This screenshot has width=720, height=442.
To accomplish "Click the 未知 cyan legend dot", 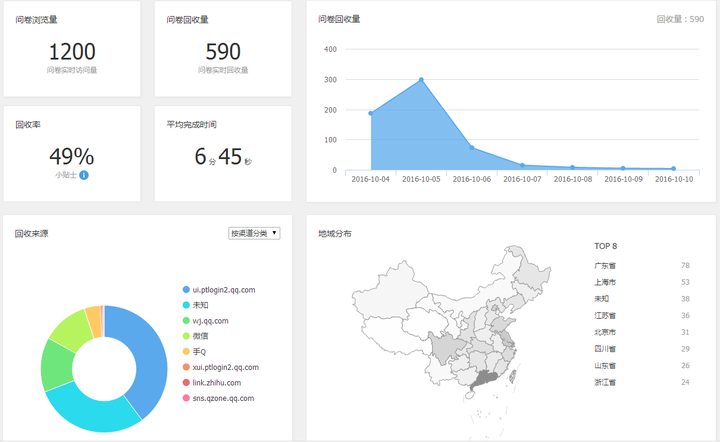I will pyautogui.click(x=186, y=305).
